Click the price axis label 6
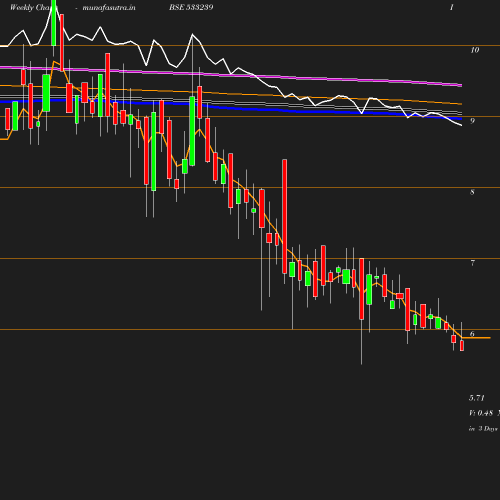 [x=472, y=334]
